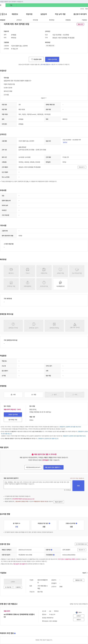Click info icon beside 인증기관

[52, 550]
